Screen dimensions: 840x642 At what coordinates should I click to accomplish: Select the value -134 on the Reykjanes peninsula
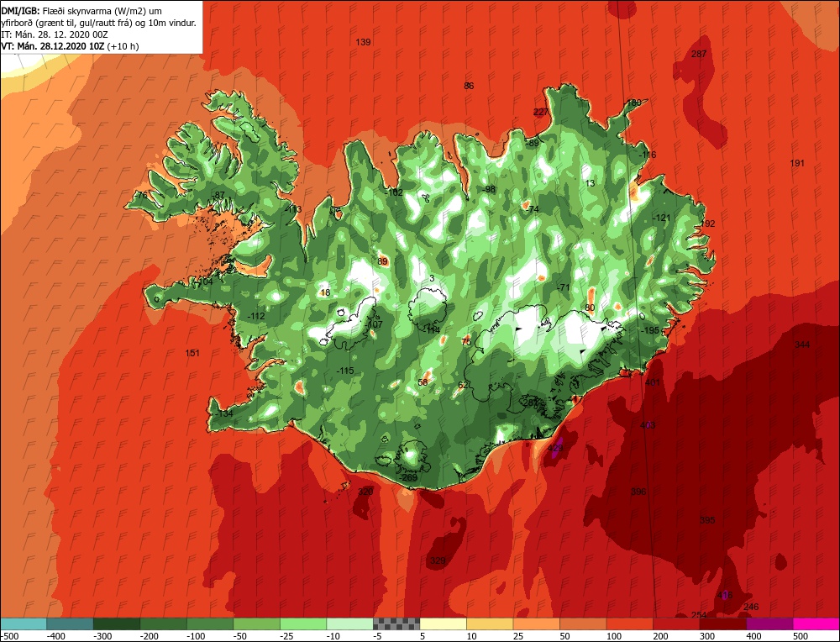(223, 414)
